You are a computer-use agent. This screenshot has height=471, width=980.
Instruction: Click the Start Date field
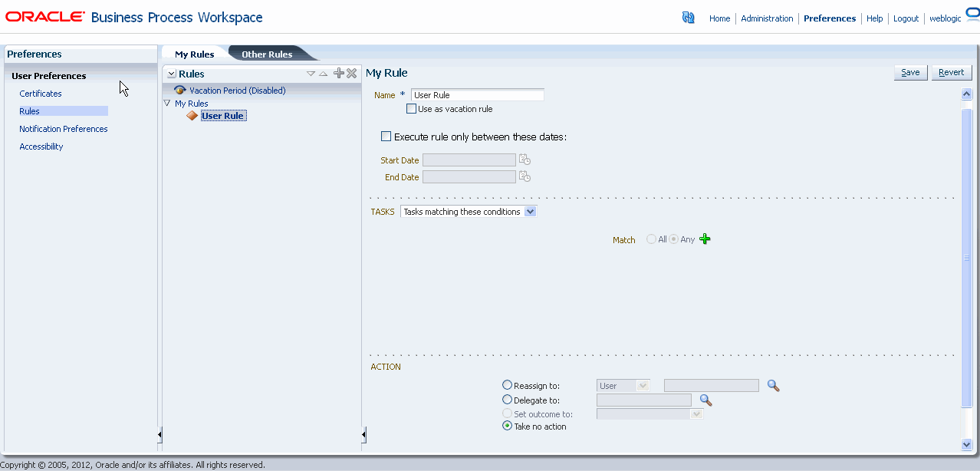tap(469, 160)
